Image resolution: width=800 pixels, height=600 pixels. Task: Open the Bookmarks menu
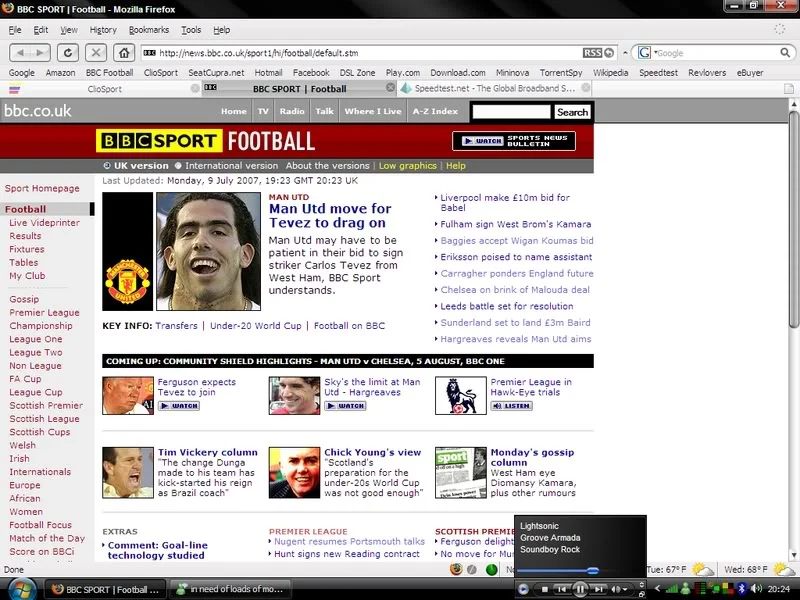click(x=148, y=30)
